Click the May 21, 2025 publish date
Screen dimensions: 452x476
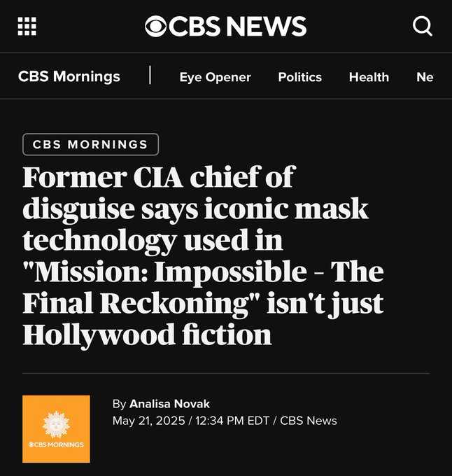[x=148, y=421]
